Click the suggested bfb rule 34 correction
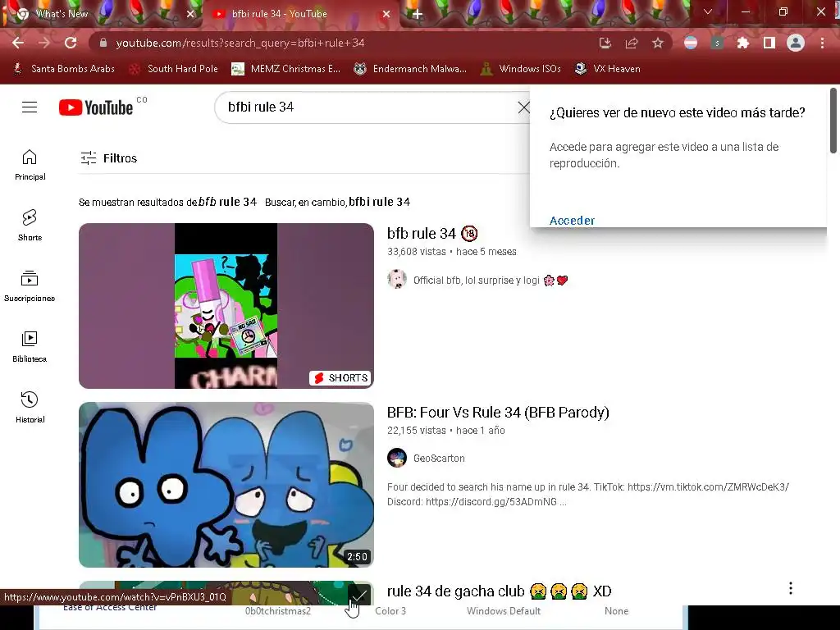This screenshot has height=630, width=840. click(x=228, y=202)
